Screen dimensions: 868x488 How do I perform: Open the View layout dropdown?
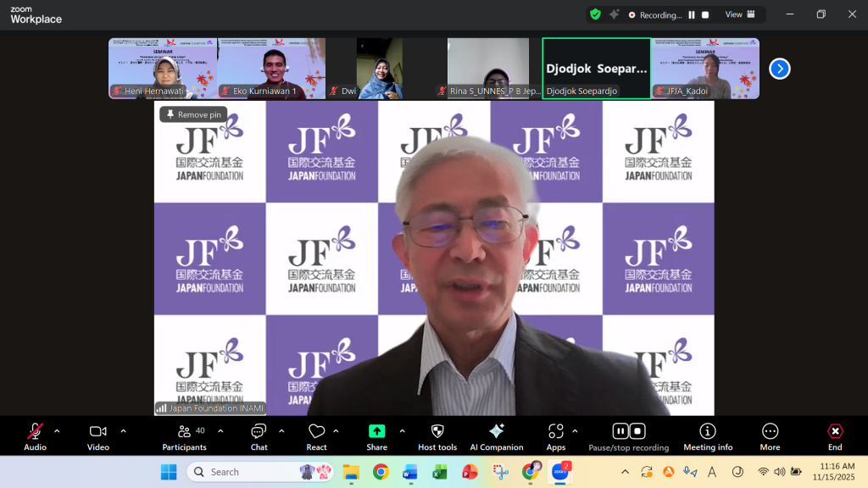(738, 14)
